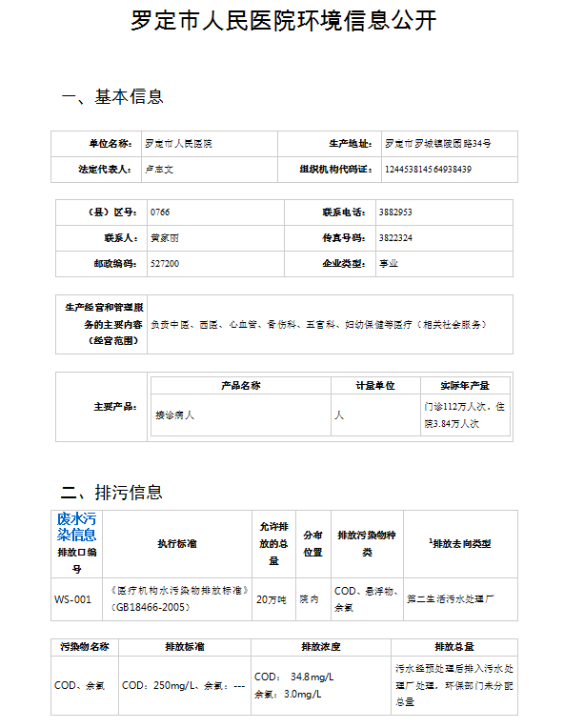Click the 分布位置 header
The width and height of the screenshot is (564, 728).
pyautogui.click(x=312, y=544)
